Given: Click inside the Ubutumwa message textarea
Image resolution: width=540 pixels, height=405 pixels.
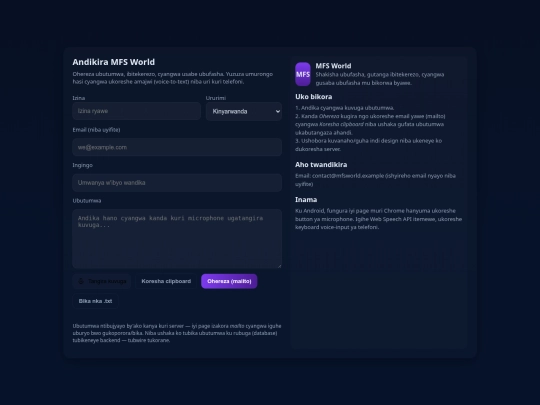Looking at the screenshot, I should tap(177, 239).
